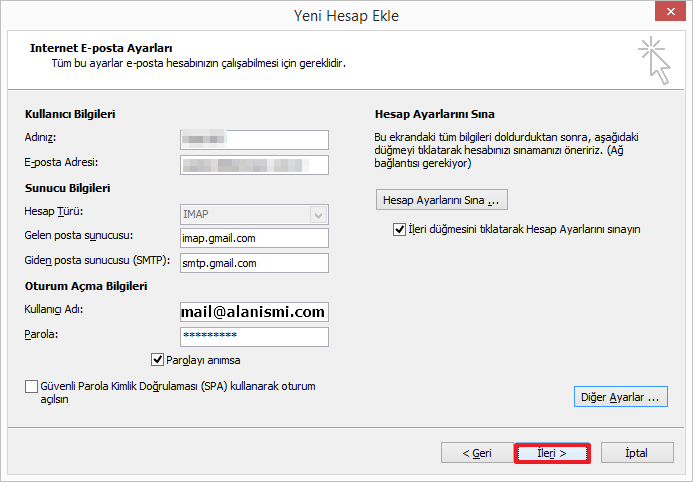
Task: Select the imap.gmail.com incoming server field
Action: (x=254, y=238)
